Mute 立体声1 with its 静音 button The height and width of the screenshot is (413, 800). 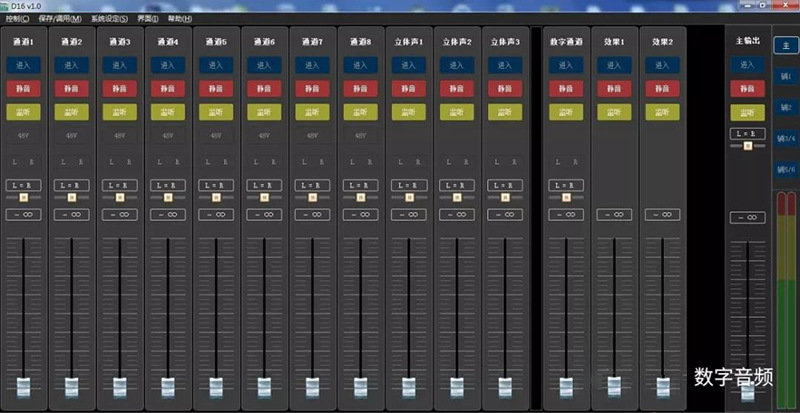click(409, 88)
